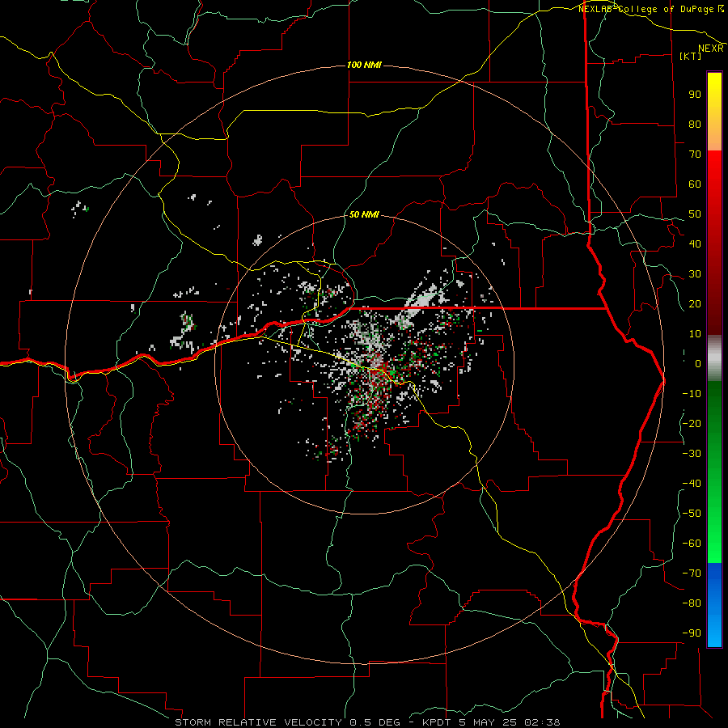This screenshot has width=728, height=728.
Task: Click the -30 value on the velocity scale
Action: pyautogui.click(x=692, y=454)
